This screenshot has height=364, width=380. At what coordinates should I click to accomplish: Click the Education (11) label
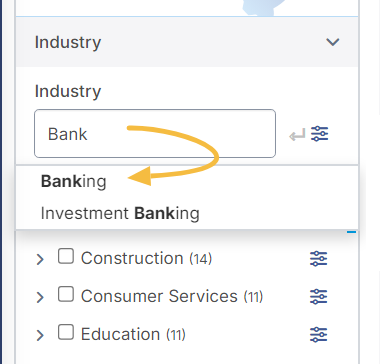(133, 334)
